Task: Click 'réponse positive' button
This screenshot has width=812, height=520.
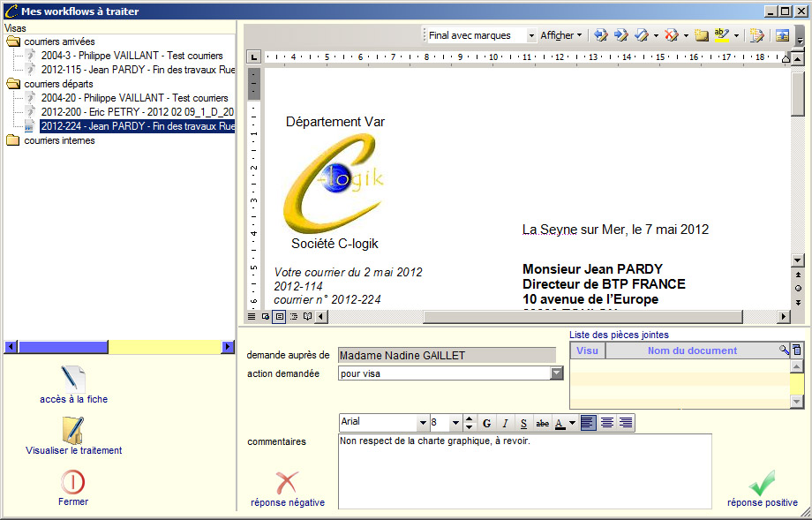Action: (x=762, y=488)
